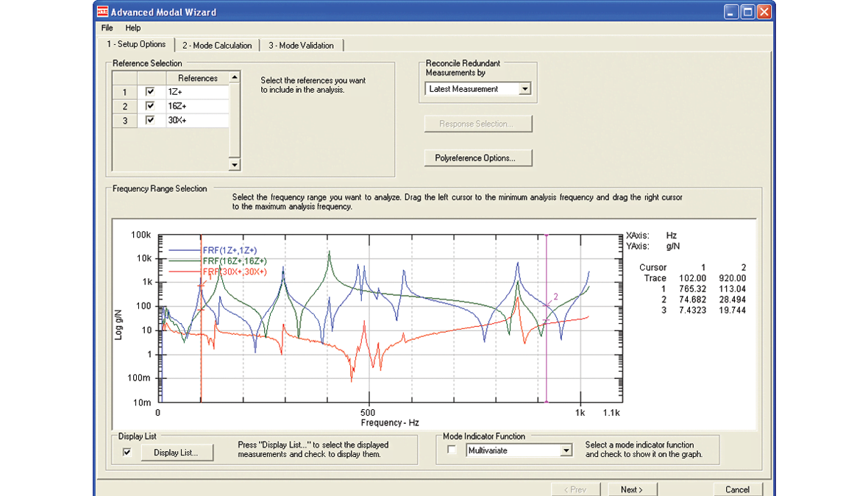Click the Response Selection button
The image size is (868, 496).
click(x=478, y=123)
